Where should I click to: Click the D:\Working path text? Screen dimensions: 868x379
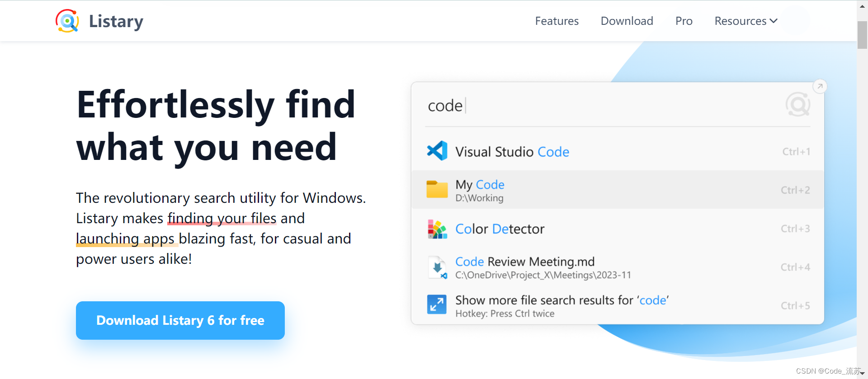point(479,198)
